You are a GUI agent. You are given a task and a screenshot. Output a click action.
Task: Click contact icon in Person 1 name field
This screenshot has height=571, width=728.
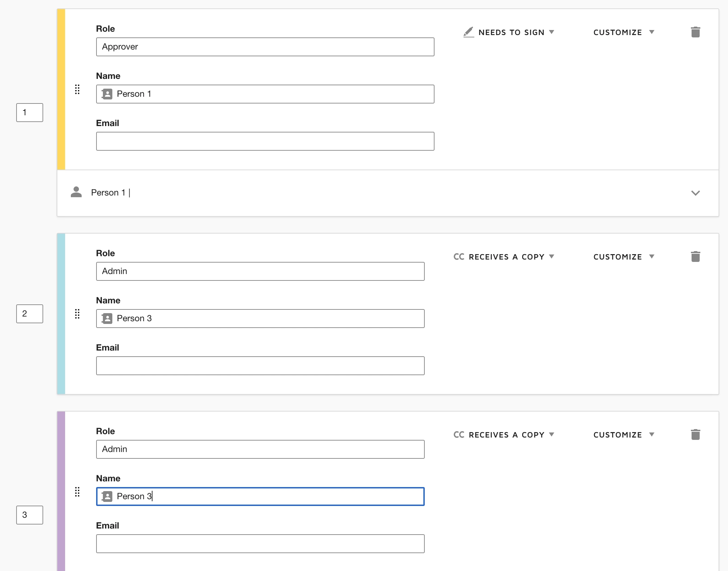click(x=107, y=94)
